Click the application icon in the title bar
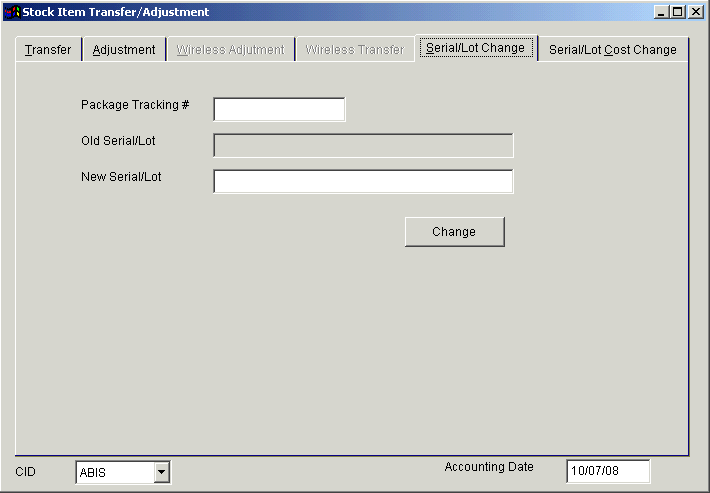Image resolution: width=710 pixels, height=493 pixels. click(13, 12)
